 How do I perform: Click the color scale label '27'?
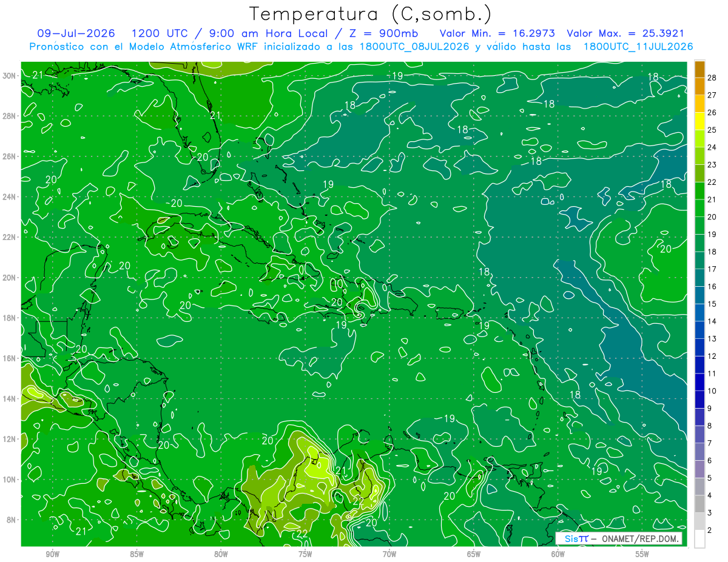712,95
